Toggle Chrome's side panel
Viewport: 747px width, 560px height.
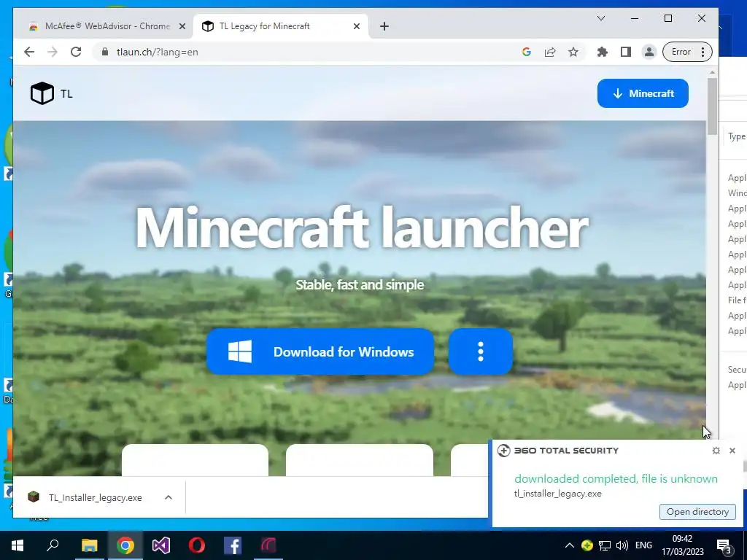[625, 52]
